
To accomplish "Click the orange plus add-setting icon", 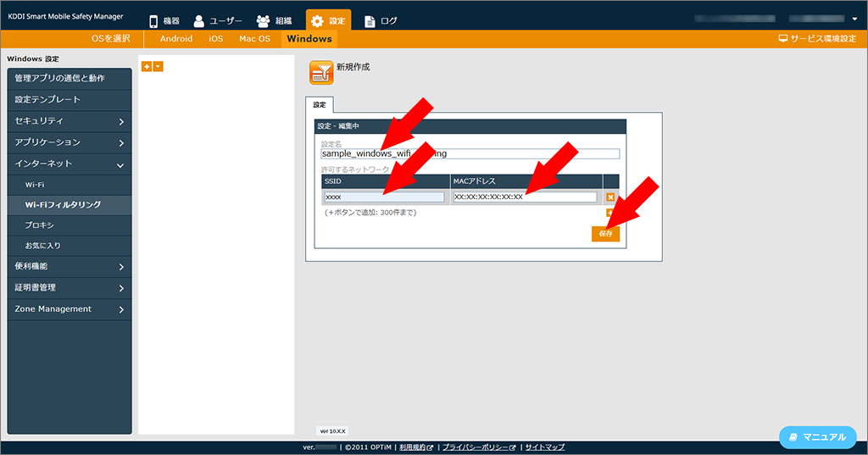I will (147, 66).
